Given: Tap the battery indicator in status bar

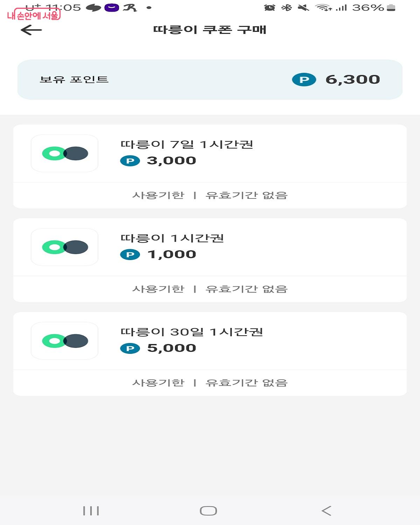Looking at the screenshot, I should (x=391, y=8).
